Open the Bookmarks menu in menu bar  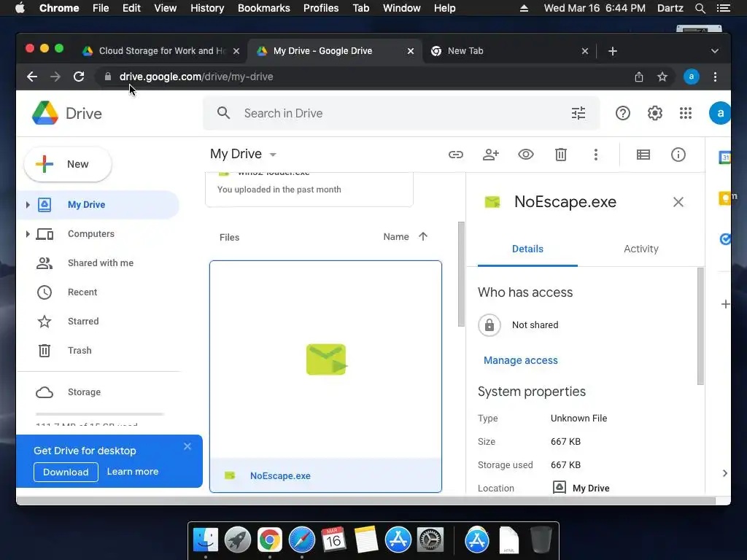click(264, 8)
